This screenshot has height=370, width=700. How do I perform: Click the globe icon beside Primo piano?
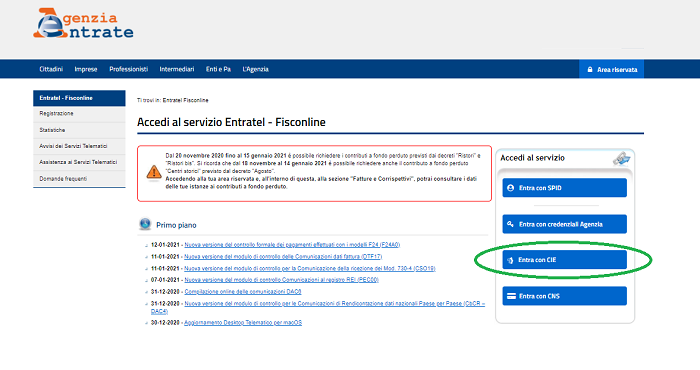pos(145,224)
